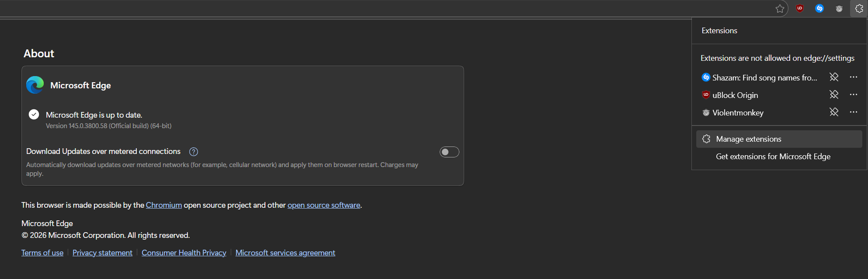Open Microsoft services agreement link

tap(285, 253)
